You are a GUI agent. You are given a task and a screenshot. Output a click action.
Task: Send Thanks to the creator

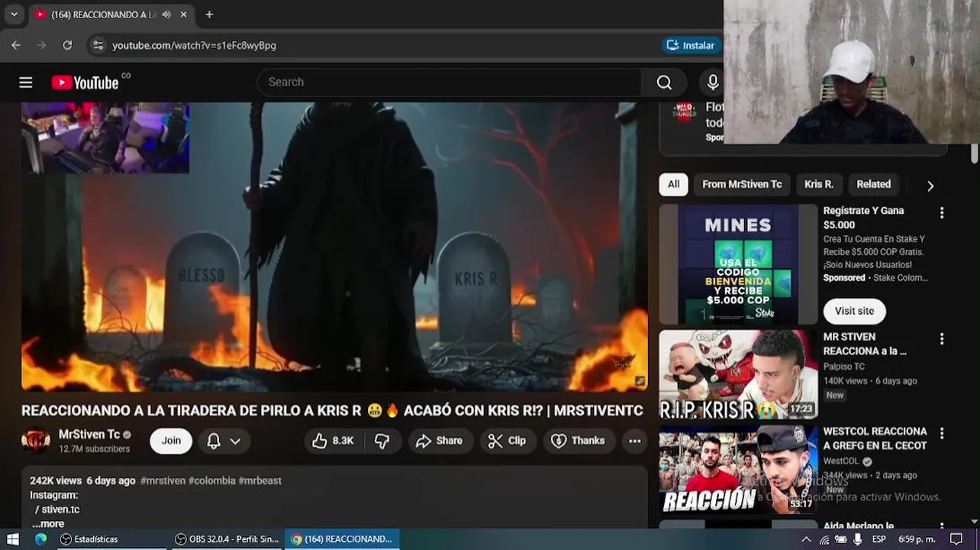click(578, 441)
